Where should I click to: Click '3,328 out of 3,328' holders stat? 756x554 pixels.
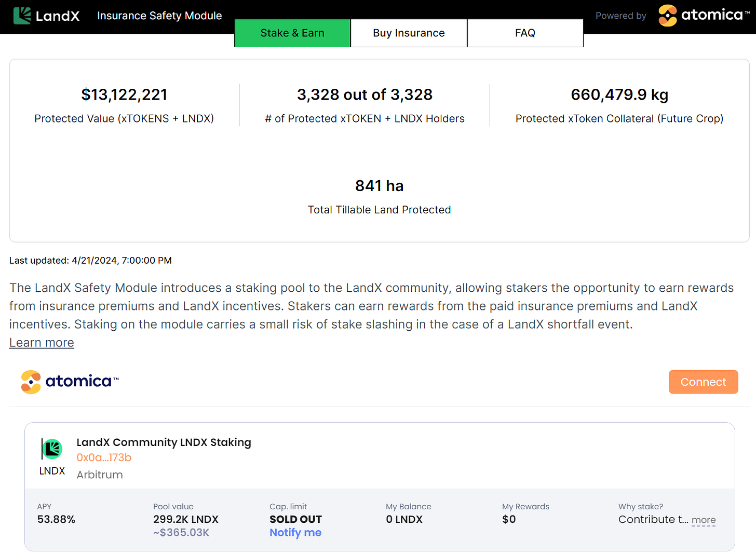(365, 94)
